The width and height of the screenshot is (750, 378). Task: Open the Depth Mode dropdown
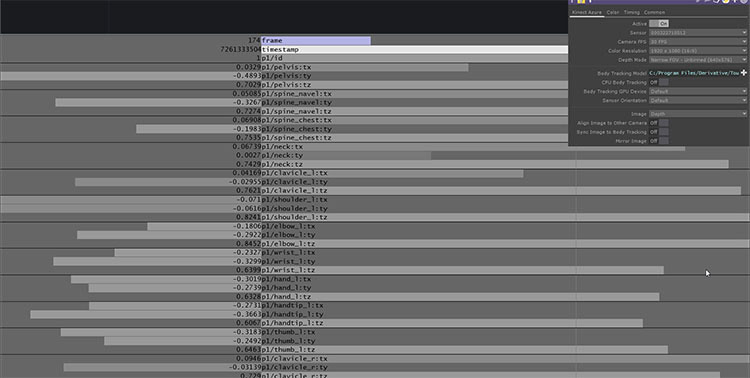pos(697,60)
